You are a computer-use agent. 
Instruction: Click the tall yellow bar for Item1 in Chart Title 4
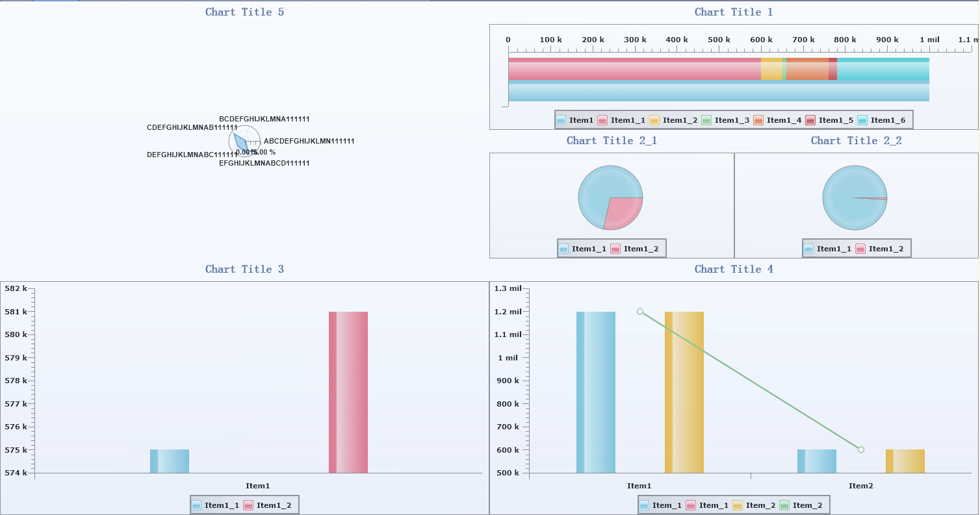(684, 392)
